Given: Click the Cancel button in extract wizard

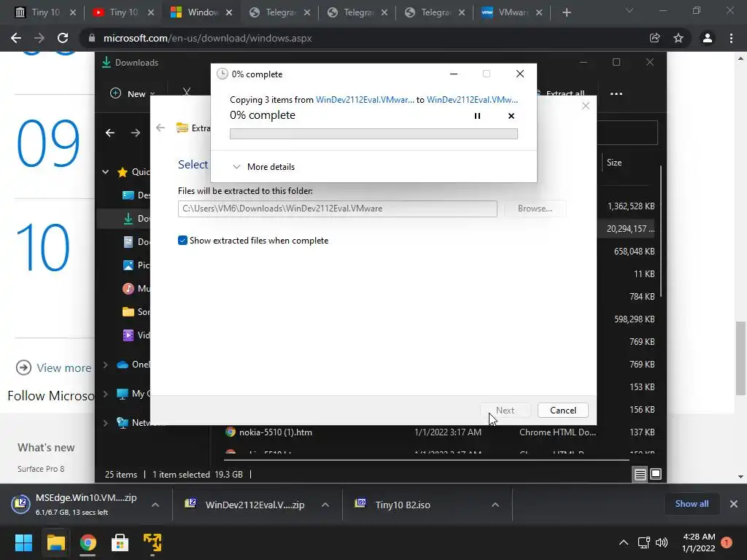Looking at the screenshot, I should [x=562, y=410].
